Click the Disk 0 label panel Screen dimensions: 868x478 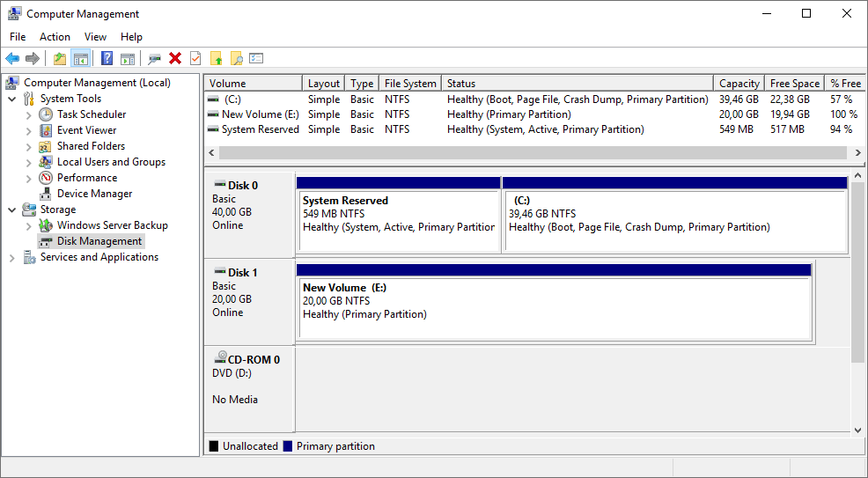[249, 215]
